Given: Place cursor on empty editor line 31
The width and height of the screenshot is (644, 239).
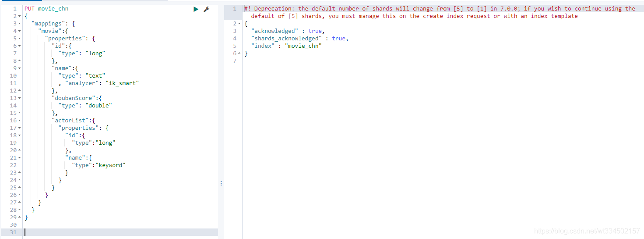Looking at the screenshot, I should (121, 232).
